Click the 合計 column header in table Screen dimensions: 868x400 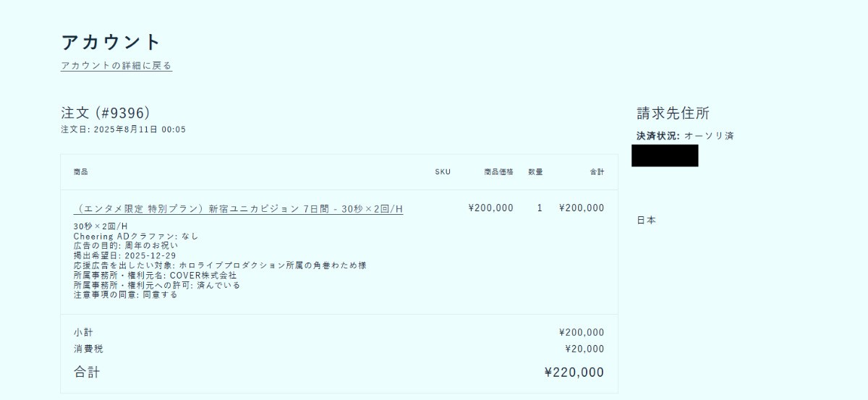(x=597, y=172)
